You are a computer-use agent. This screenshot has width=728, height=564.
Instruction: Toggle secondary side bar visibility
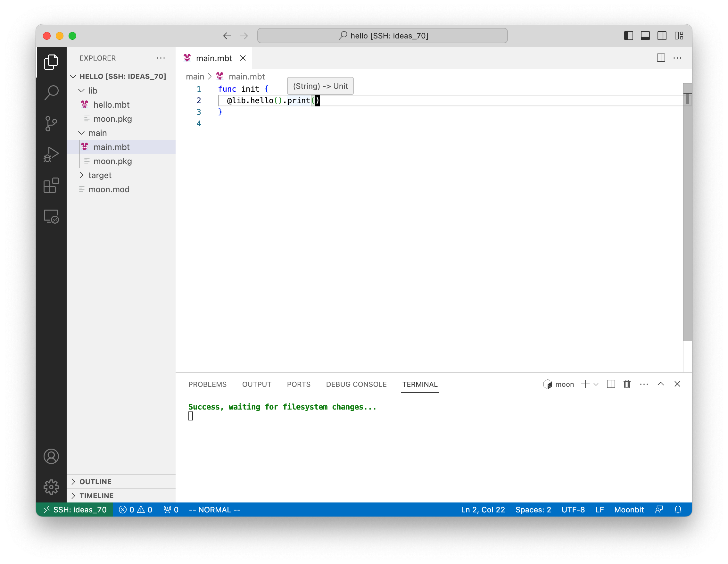[x=662, y=36]
